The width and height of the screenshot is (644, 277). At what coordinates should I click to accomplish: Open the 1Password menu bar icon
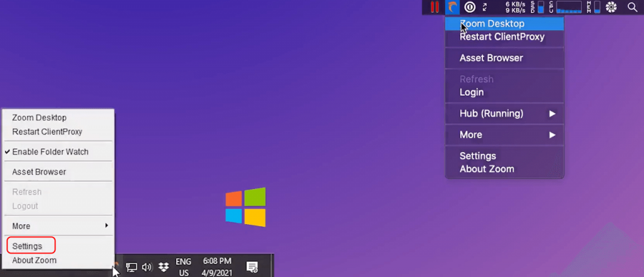pyautogui.click(x=470, y=8)
